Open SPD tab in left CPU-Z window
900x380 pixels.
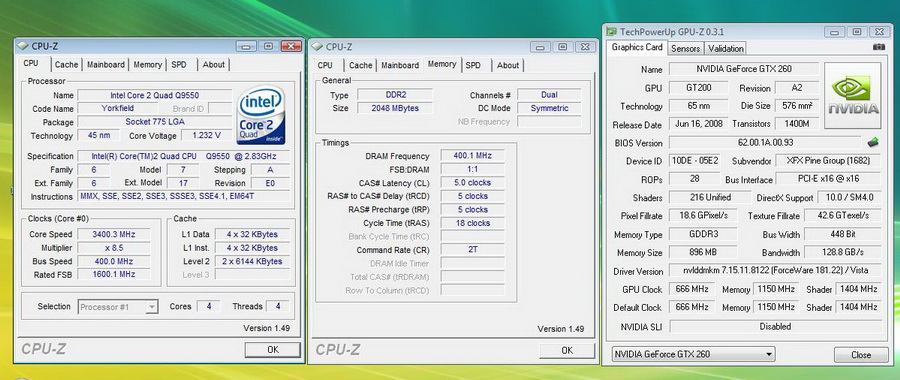[x=179, y=65]
